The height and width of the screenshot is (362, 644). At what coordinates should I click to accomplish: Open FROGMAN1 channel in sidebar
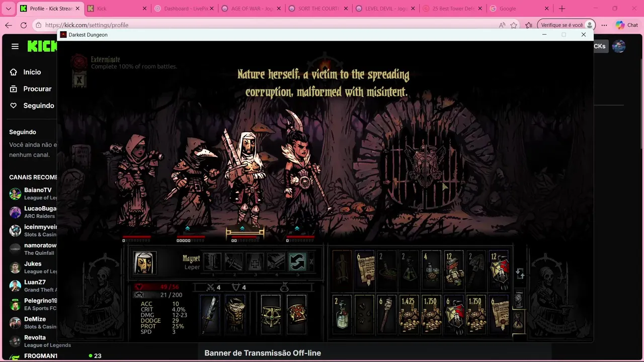pyautogui.click(x=55, y=356)
